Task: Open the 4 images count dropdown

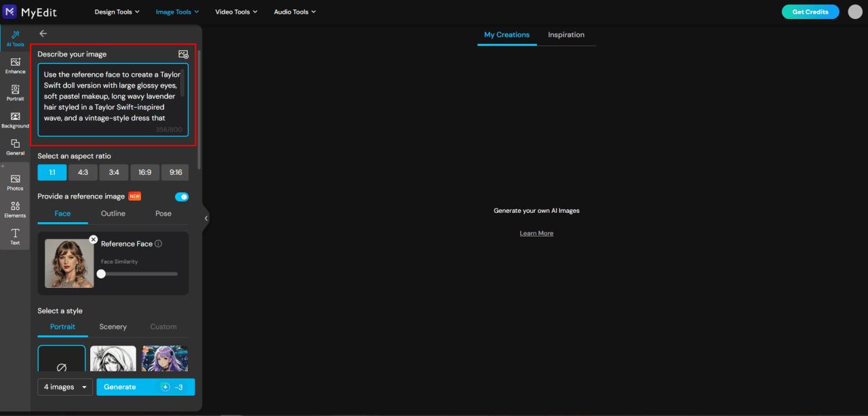Action: (x=65, y=387)
